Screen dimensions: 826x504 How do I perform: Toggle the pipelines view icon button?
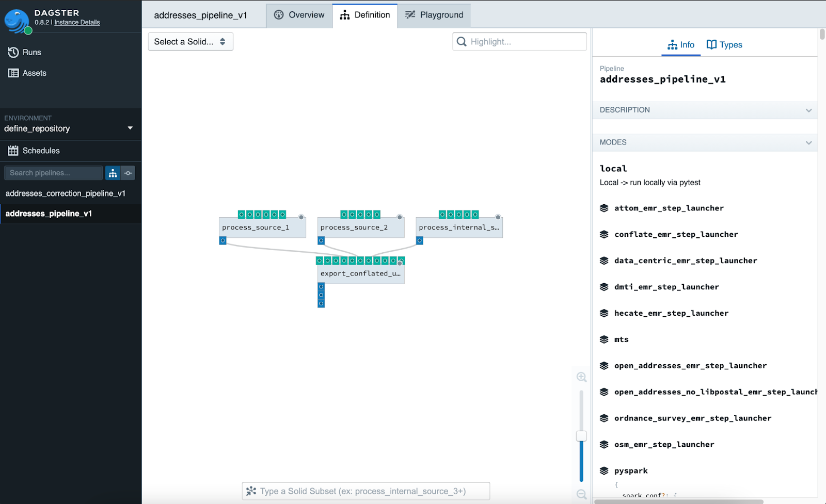point(113,173)
